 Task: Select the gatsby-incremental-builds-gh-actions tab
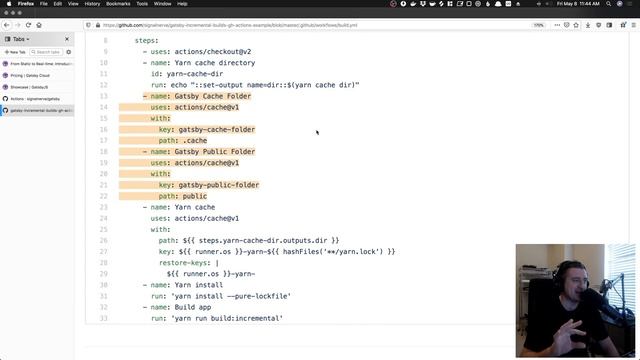(x=37, y=110)
